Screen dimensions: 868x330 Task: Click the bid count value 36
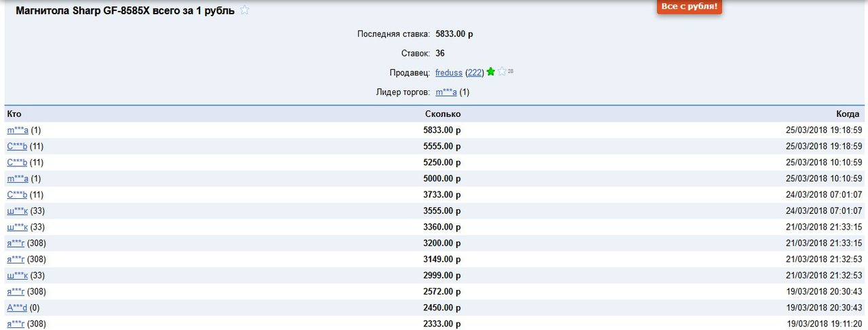pos(440,53)
